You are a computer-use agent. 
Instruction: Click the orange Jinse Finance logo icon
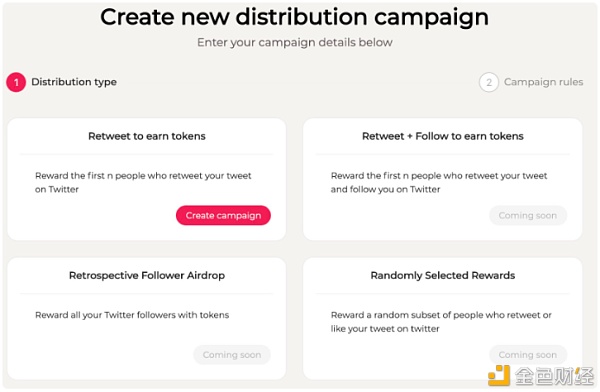point(499,375)
